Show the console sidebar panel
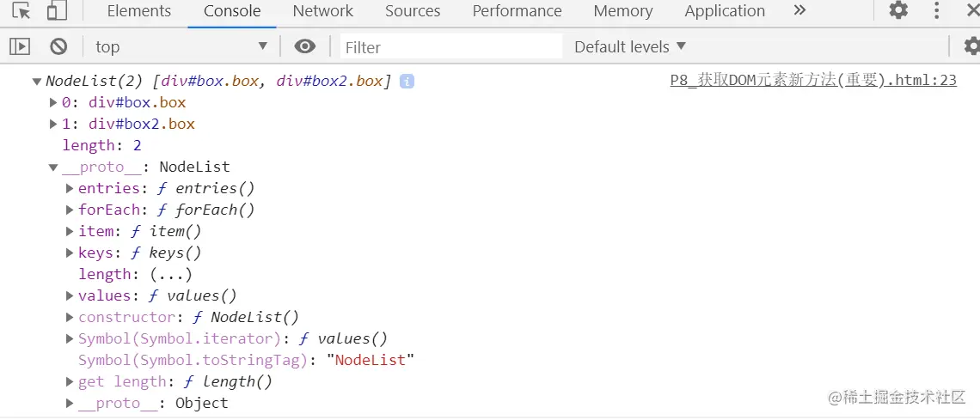The width and height of the screenshot is (980, 420). click(20, 46)
